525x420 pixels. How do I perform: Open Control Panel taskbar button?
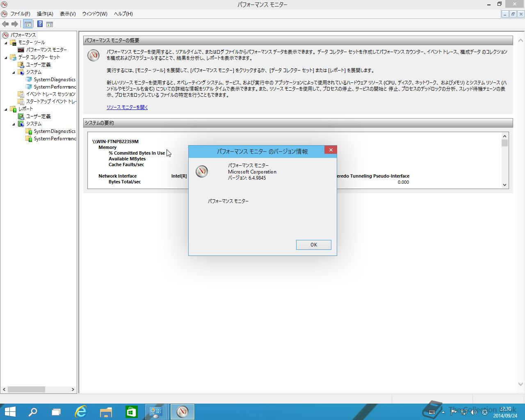[x=156, y=412]
